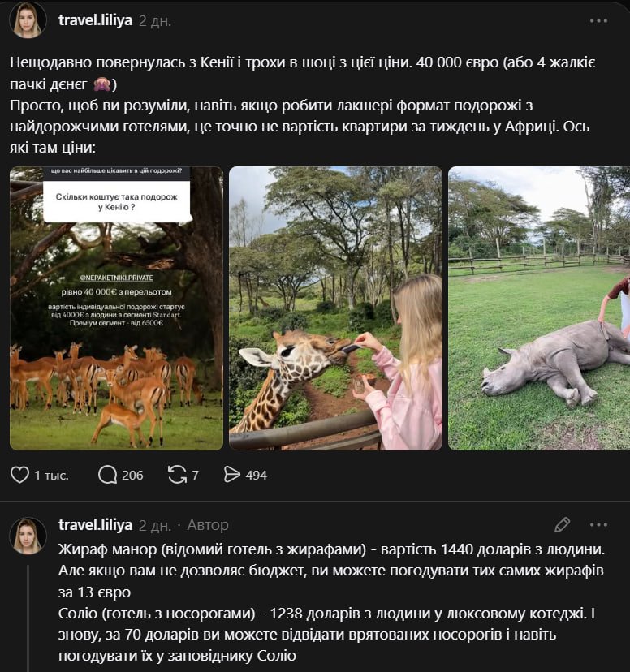The height and width of the screenshot is (672, 630).
Task: Open more options menu on the reply
Action: coord(598,525)
